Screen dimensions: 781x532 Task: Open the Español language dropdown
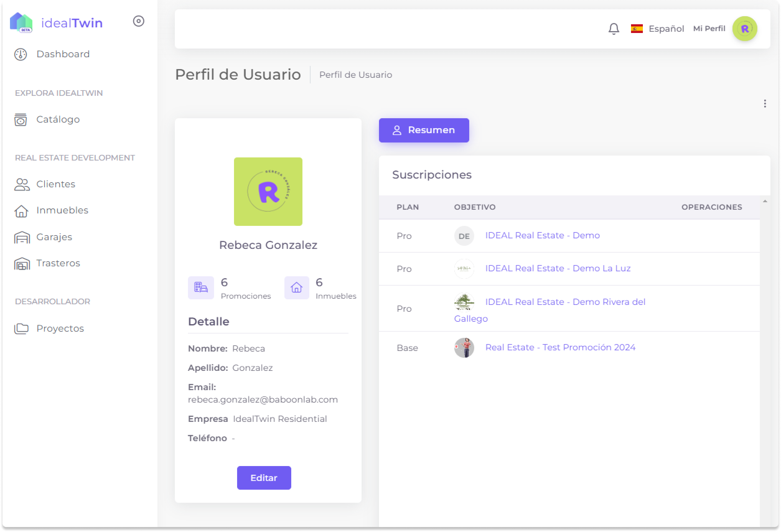coord(658,29)
